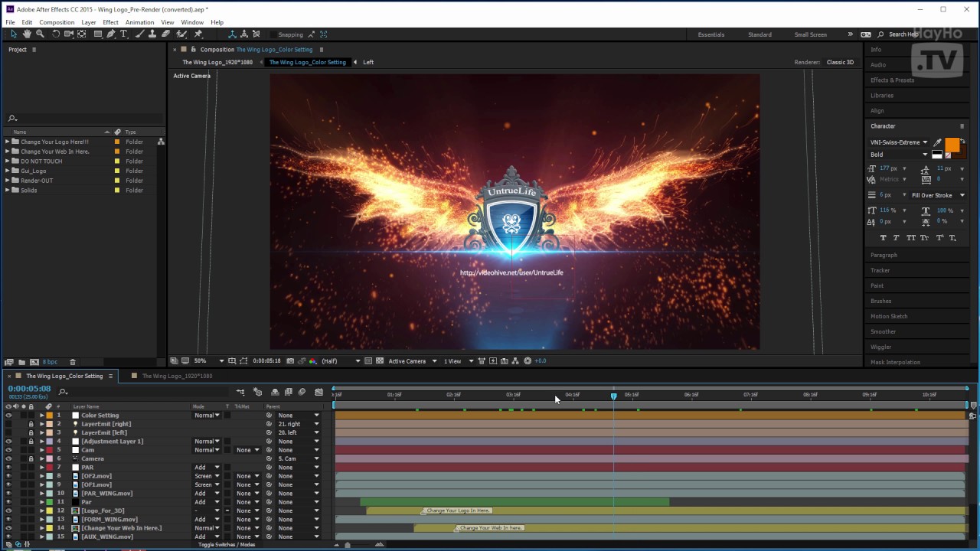Select the Puppet Pin tool
Image resolution: width=980 pixels, height=551 pixels.
(198, 34)
